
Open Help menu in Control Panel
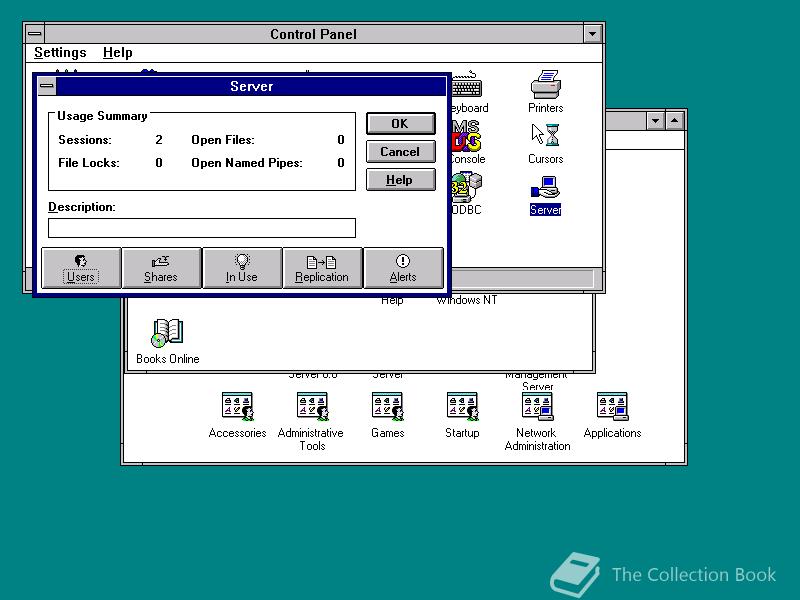(x=118, y=53)
